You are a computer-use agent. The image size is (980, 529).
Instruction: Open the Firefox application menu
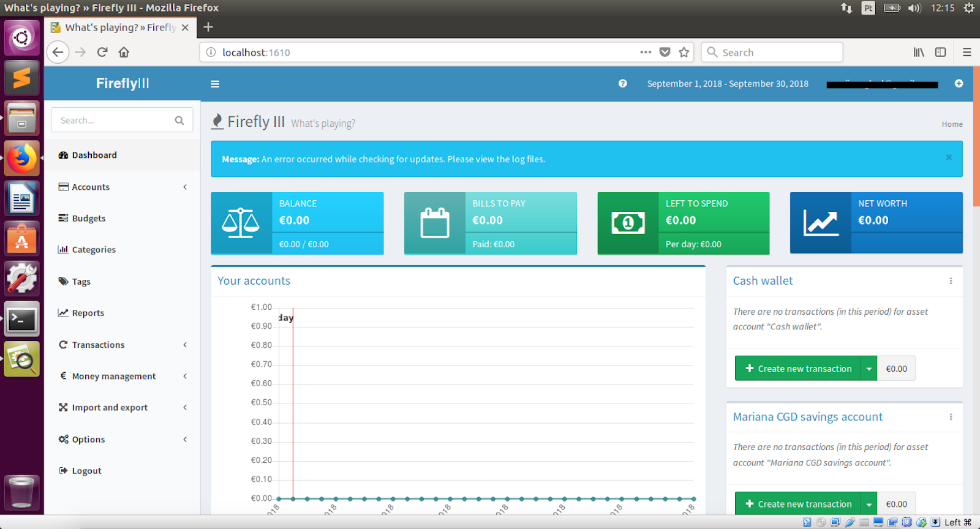click(967, 52)
